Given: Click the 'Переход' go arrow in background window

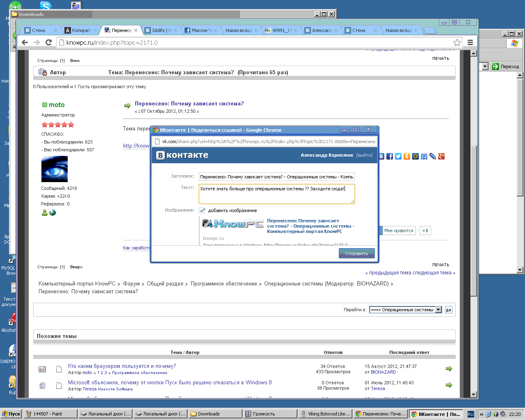Looking at the screenshot, I should point(505,66).
